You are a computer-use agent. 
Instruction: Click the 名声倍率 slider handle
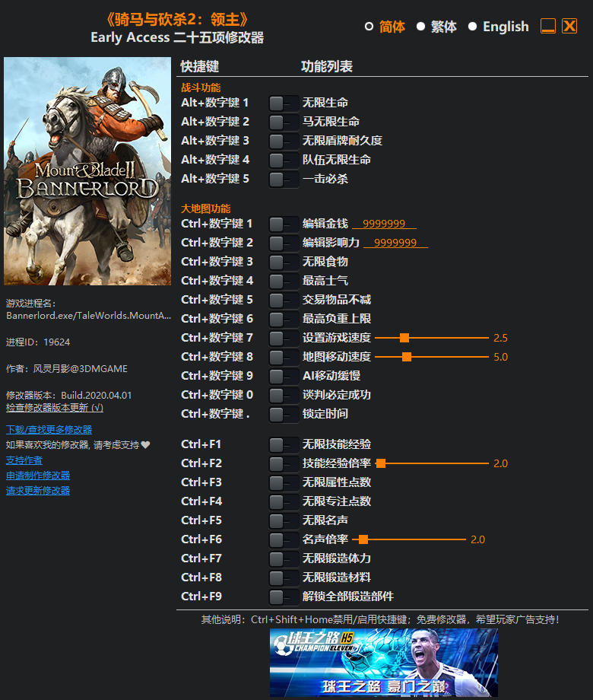point(363,539)
